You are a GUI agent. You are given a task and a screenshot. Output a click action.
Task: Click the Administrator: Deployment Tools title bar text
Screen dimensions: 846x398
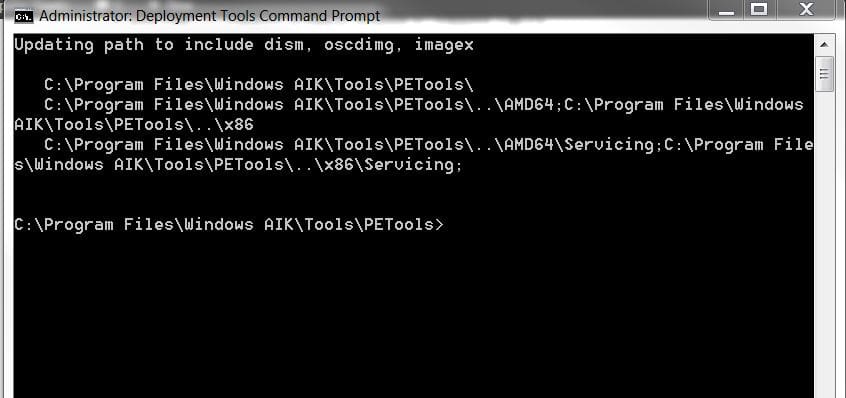click(x=210, y=16)
